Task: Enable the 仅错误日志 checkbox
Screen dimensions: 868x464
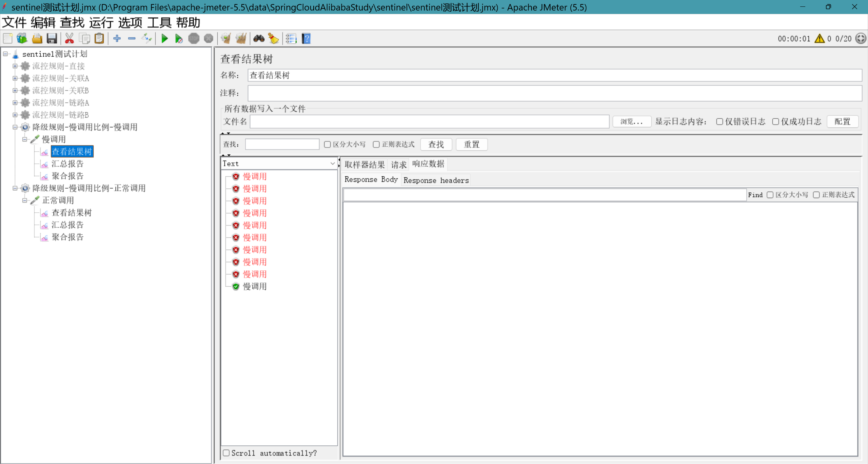Action: point(719,122)
